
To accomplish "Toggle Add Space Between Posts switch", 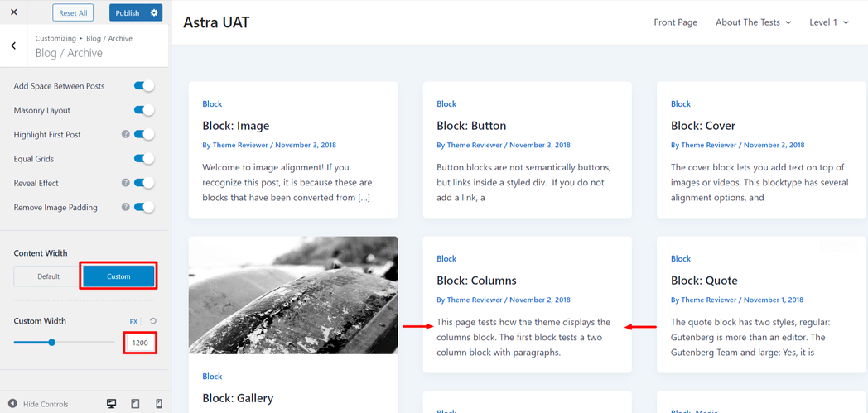I will coord(144,86).
